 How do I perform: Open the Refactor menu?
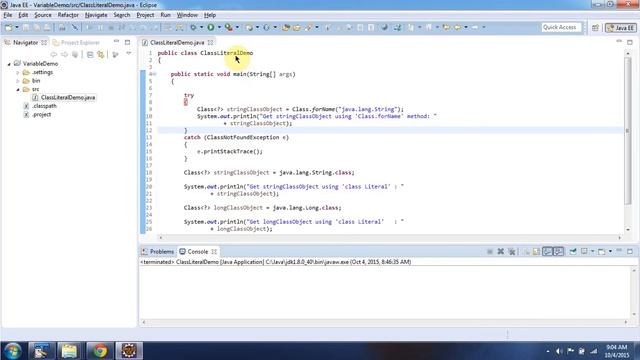click(x=68, y=15)
